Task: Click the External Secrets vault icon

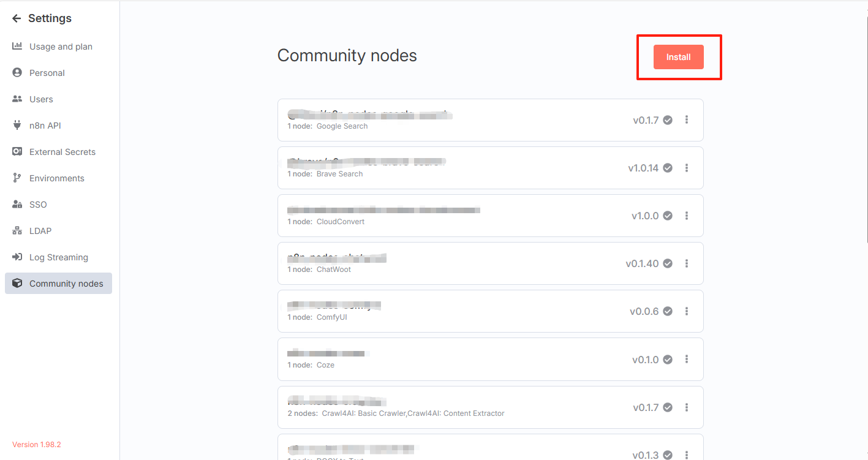Action: (x=17, y=152)
